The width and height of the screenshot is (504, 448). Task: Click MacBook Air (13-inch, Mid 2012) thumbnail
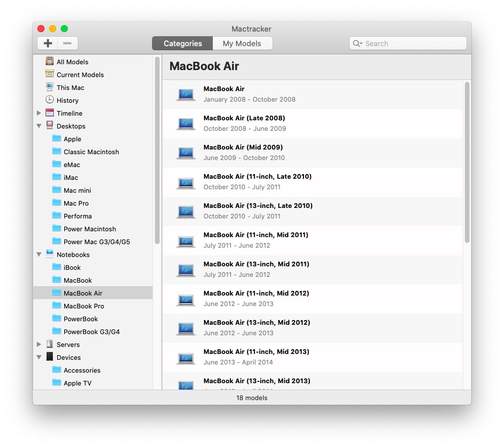(185, 328)
